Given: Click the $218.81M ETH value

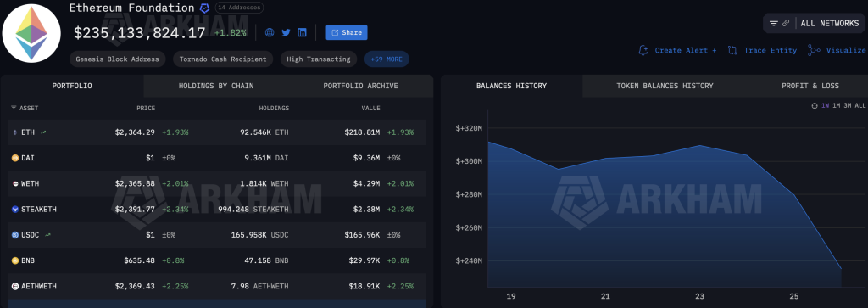Looking at the screenshot, I should (361, 132).
